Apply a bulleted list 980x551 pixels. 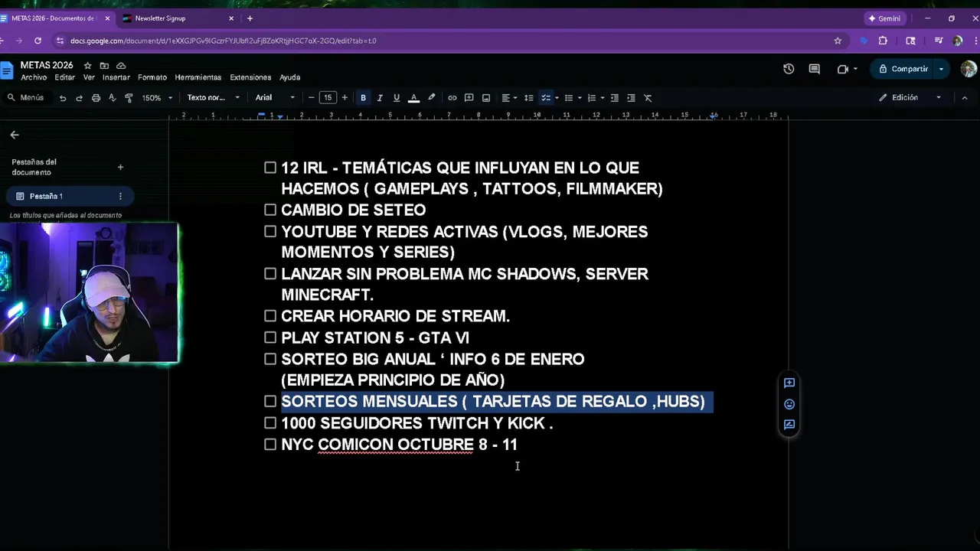pyautogui.click(x=568, y=98)
